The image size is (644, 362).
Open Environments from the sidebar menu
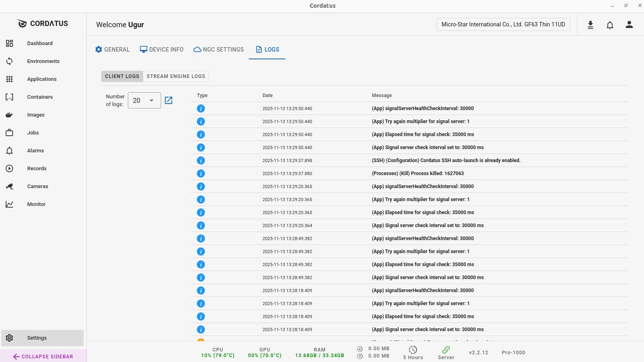[43, 61]
